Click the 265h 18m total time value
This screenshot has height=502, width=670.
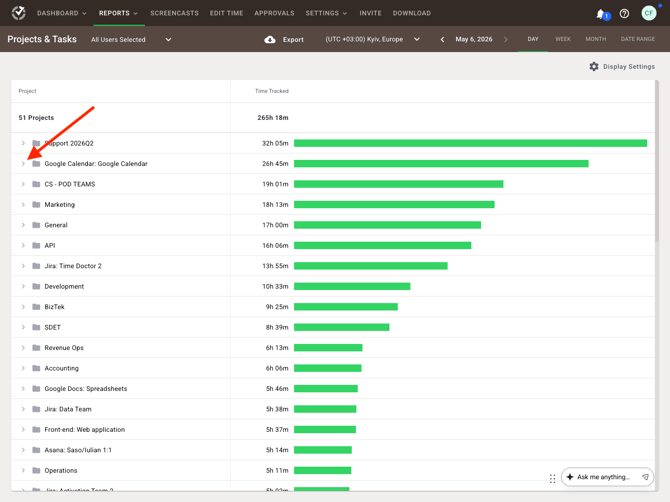(273, 117)
